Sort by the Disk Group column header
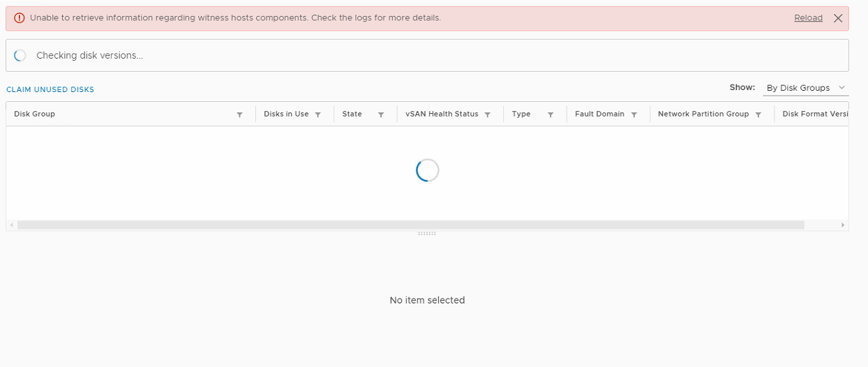The image size is (868, 367). (x=35, y=114)
